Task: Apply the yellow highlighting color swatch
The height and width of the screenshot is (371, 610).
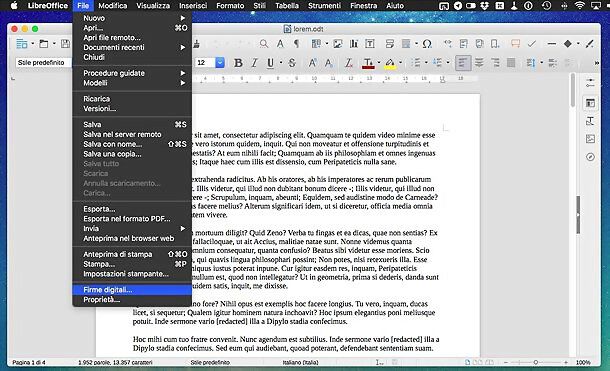Action: pos(390,67)
